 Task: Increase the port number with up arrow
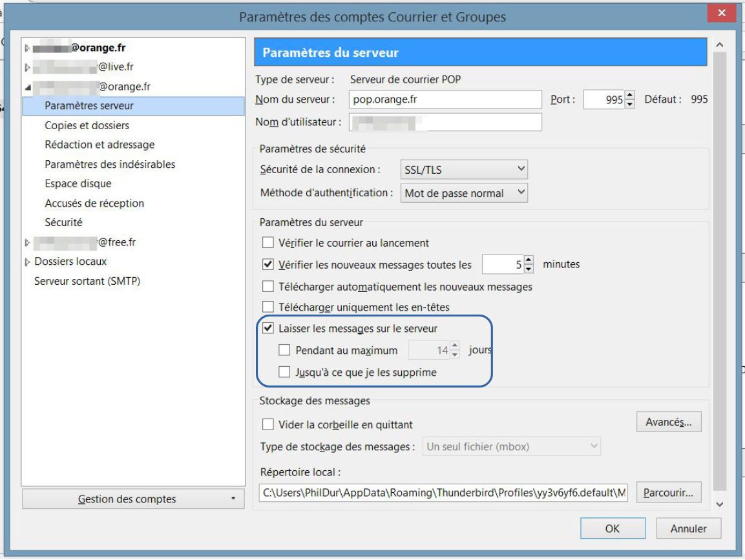pyautogui.click(x=631, y=96)
